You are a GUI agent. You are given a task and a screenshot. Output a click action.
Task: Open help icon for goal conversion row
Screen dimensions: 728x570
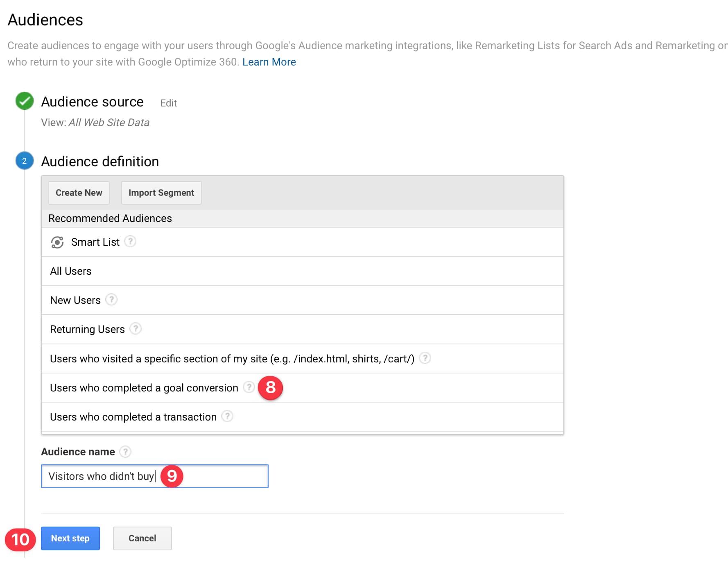click(249, 387)
